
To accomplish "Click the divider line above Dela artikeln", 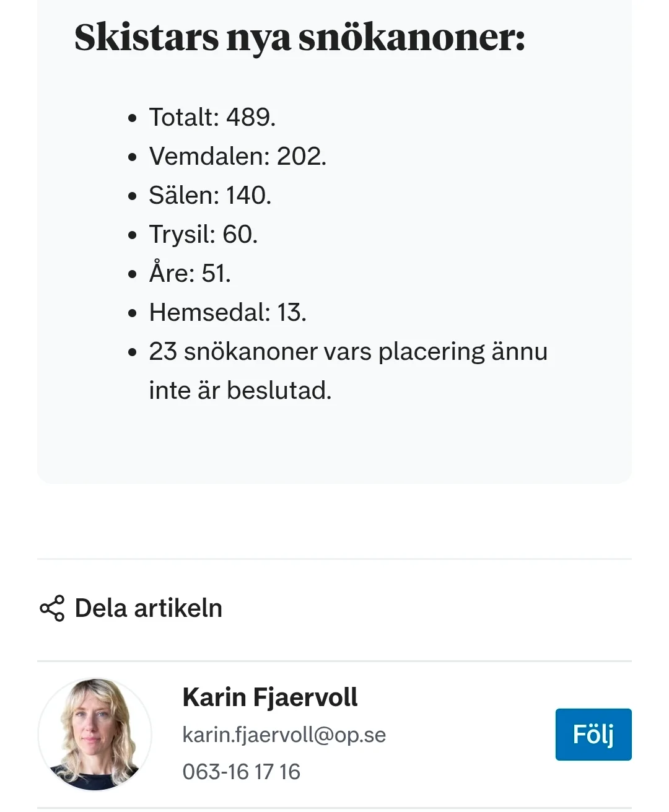I will 334,559.
